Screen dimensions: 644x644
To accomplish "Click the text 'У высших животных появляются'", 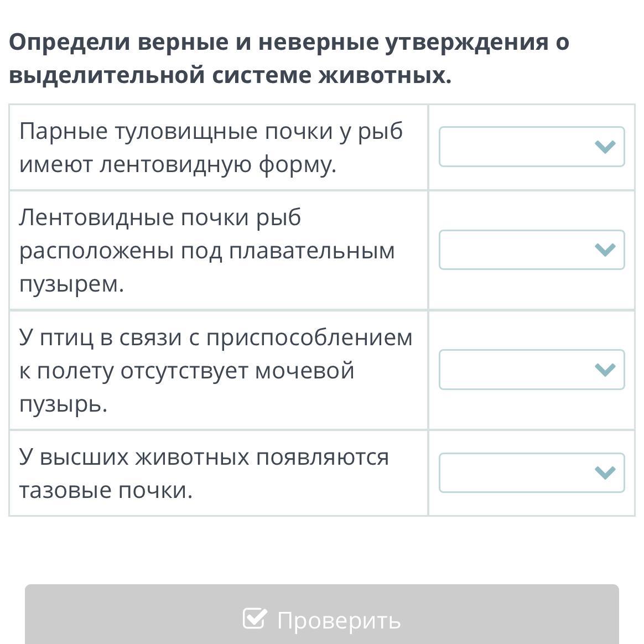I will tap(204, 457).
